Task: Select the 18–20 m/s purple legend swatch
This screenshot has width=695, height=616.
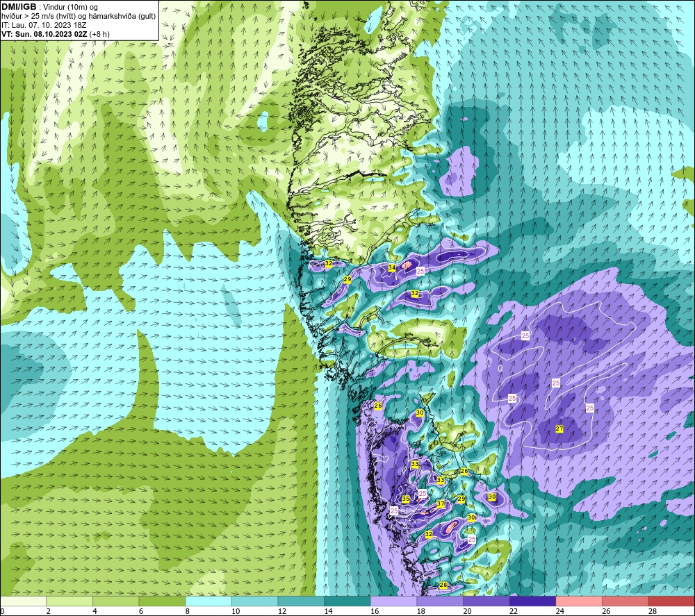Action: coord(440,601)
